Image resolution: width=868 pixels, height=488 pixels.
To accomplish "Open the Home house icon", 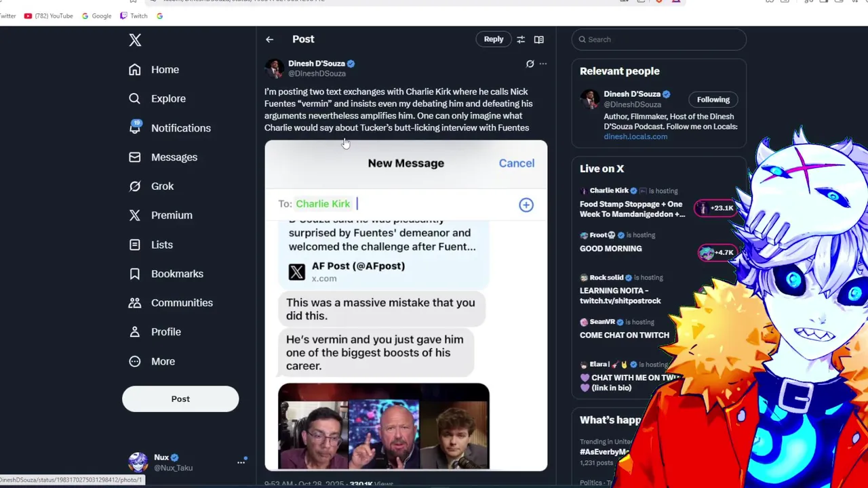I will coord(135,70).
